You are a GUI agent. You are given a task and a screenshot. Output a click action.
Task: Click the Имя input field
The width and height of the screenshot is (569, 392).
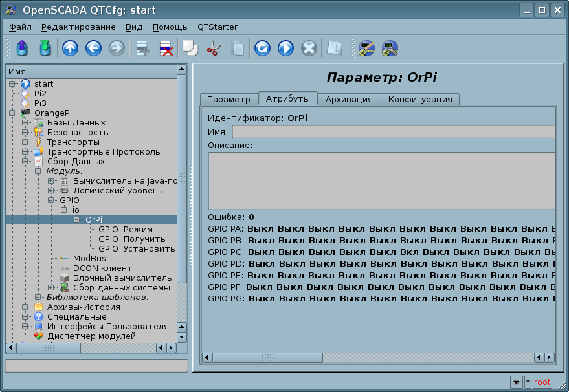pos(394,132)
